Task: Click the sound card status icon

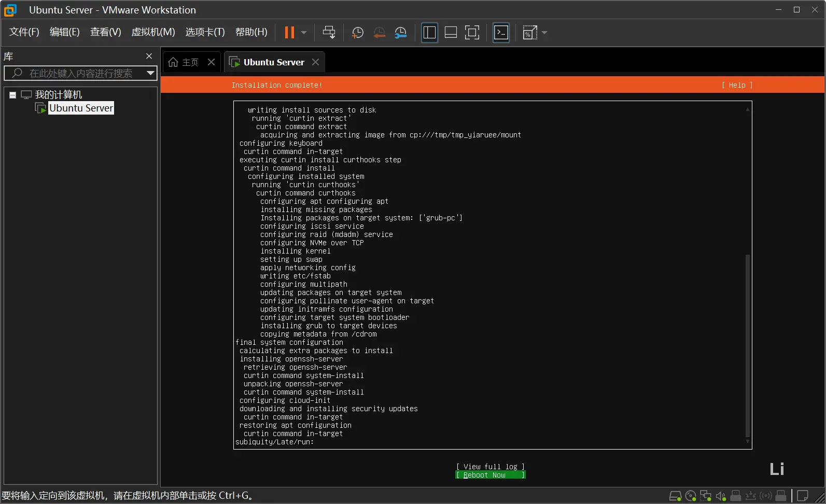Action: pos(721,496)
